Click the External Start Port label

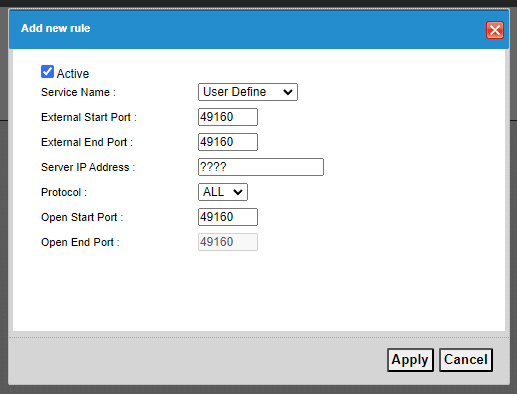pyautogui.click(x=89, y=117)
